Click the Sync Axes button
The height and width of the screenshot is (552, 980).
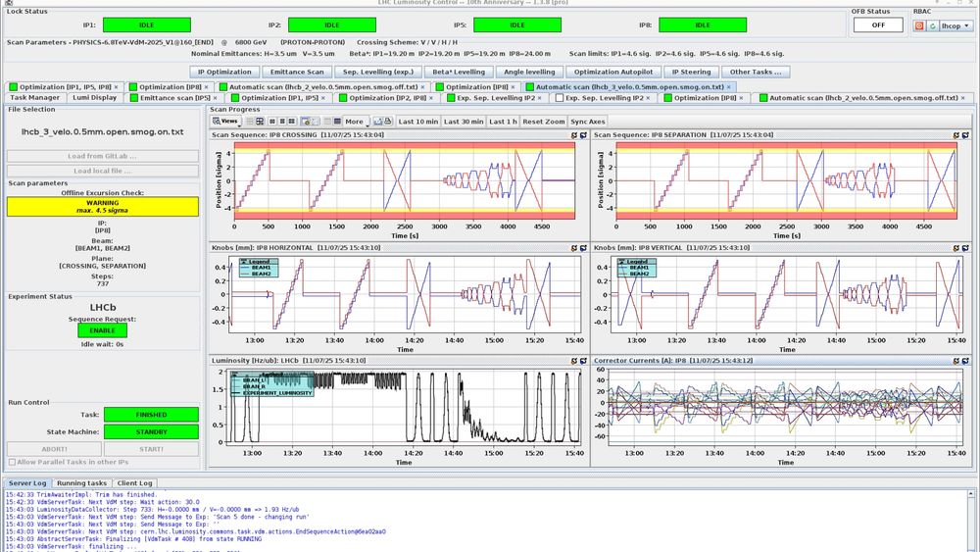(587, 122)
